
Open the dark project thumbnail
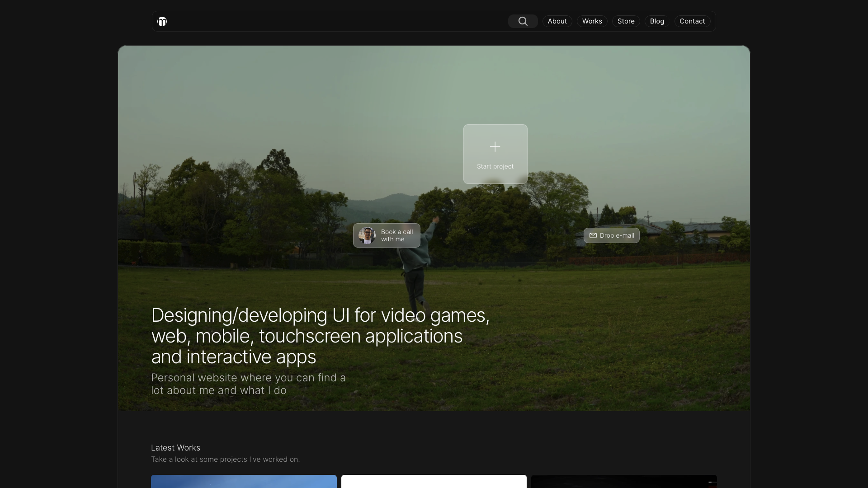(x=624, y=482)
